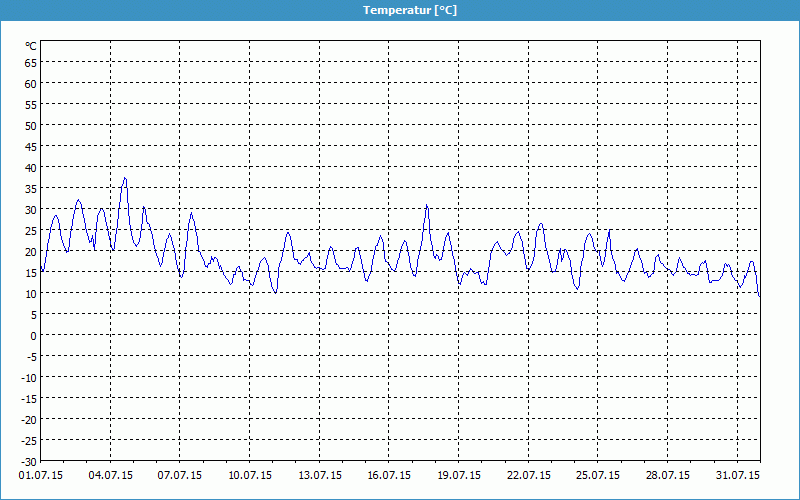Viewport: 800px width, 500px height.
Task: Click the 25.07.15 x-axis label
Action: point(598,475)
